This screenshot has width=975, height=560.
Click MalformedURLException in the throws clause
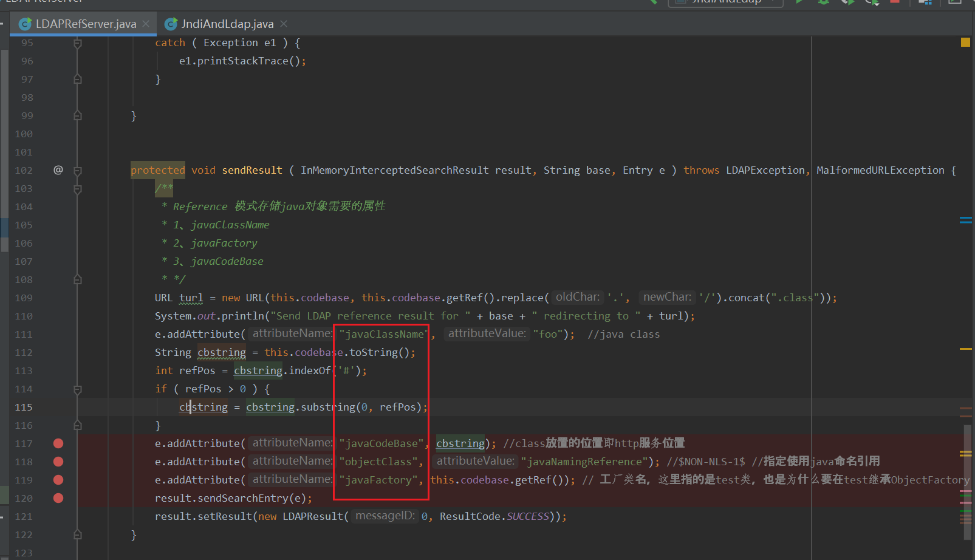click(x=880, y=170)
